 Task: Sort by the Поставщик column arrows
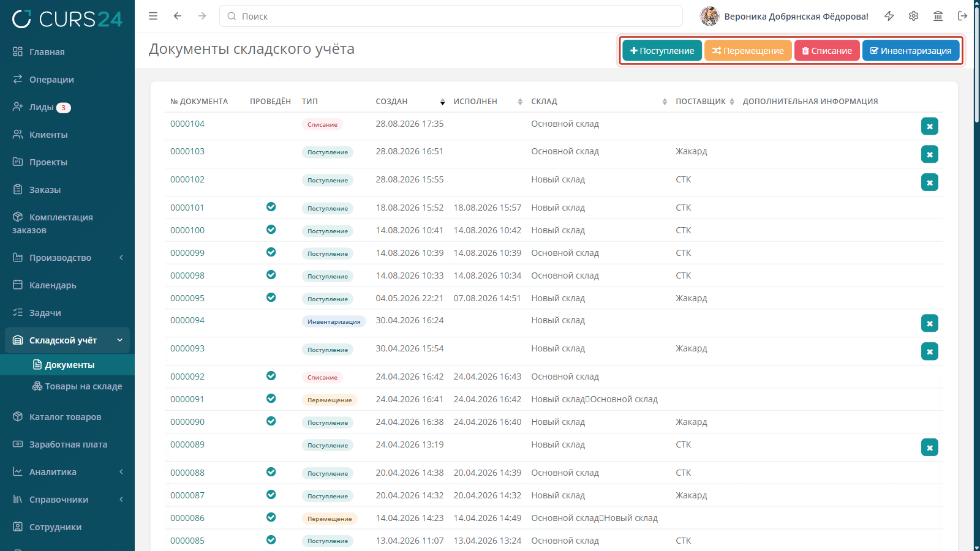[732, 102]
